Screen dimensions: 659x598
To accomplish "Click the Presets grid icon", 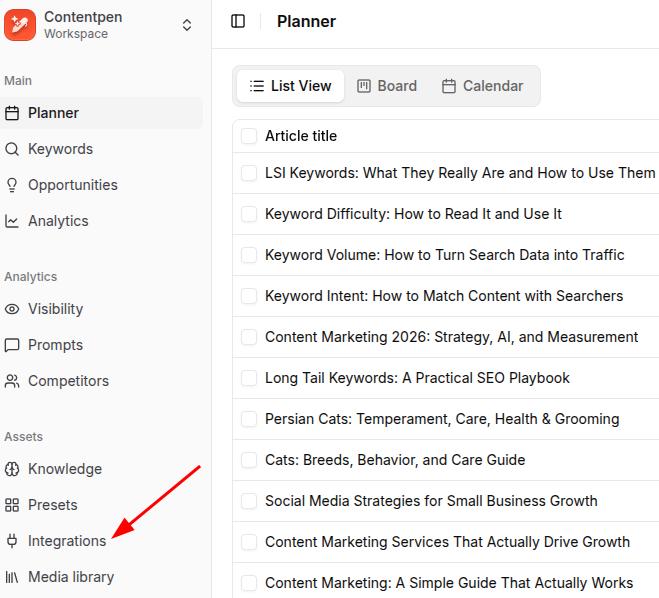I will 12,505.
